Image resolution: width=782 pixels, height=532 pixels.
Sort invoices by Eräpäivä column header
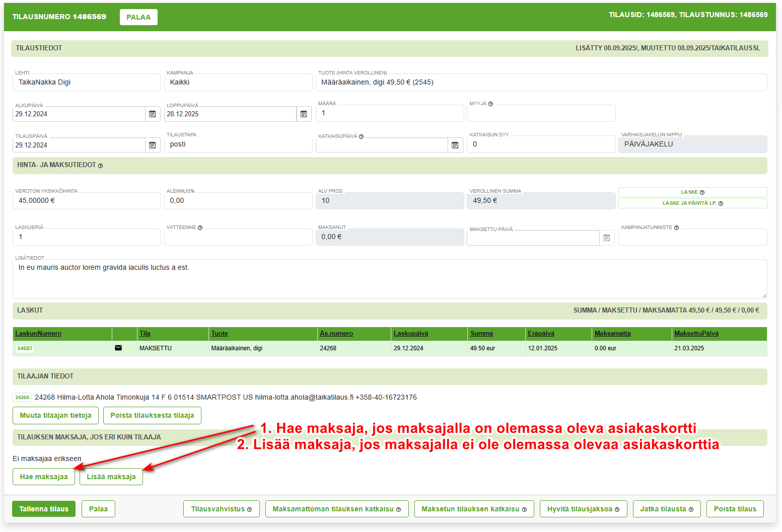pyautogui.click(x=541, y=333)
